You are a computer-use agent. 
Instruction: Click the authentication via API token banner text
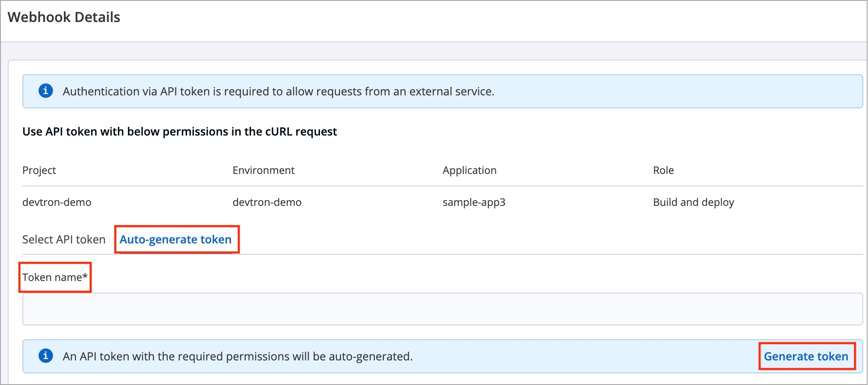279,92
